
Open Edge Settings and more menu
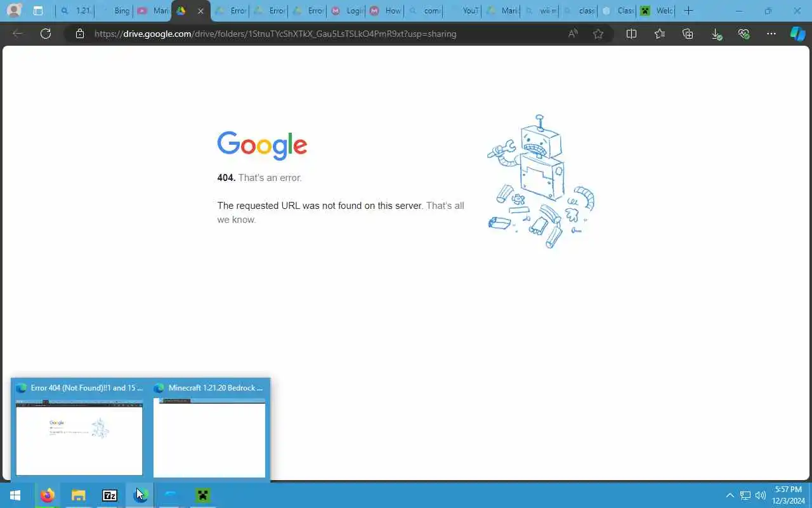[x=771, y=34]
